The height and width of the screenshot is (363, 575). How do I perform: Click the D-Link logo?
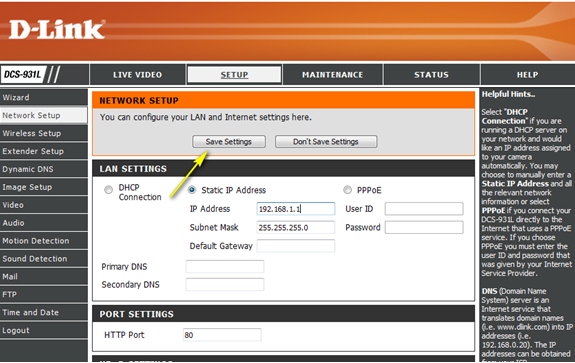57,29
